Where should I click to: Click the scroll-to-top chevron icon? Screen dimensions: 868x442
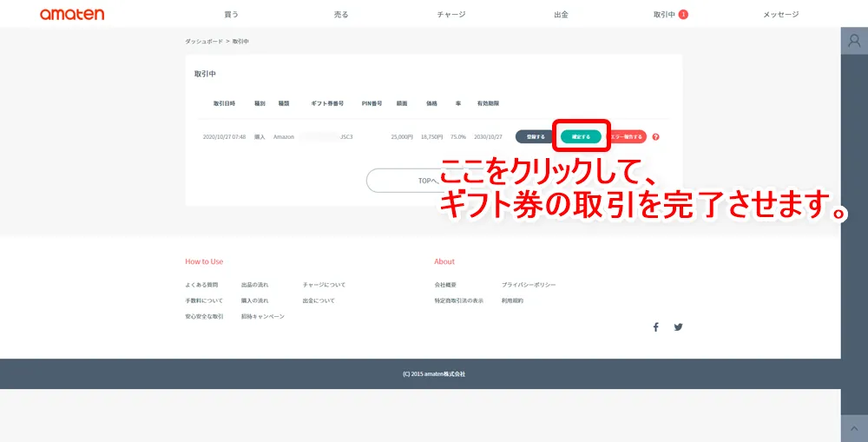[x=854, y=428]
